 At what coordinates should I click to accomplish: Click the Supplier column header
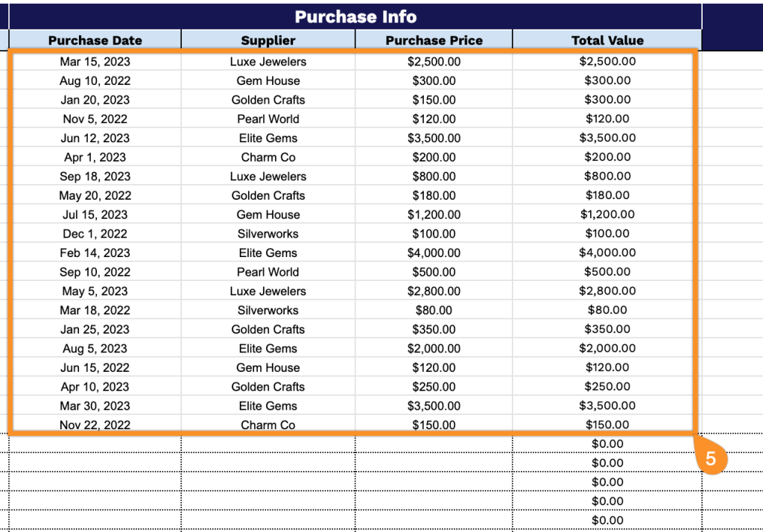pos(268,41)
